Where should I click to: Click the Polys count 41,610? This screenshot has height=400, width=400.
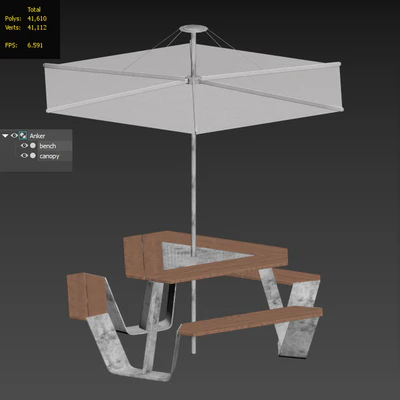(37, 19)
